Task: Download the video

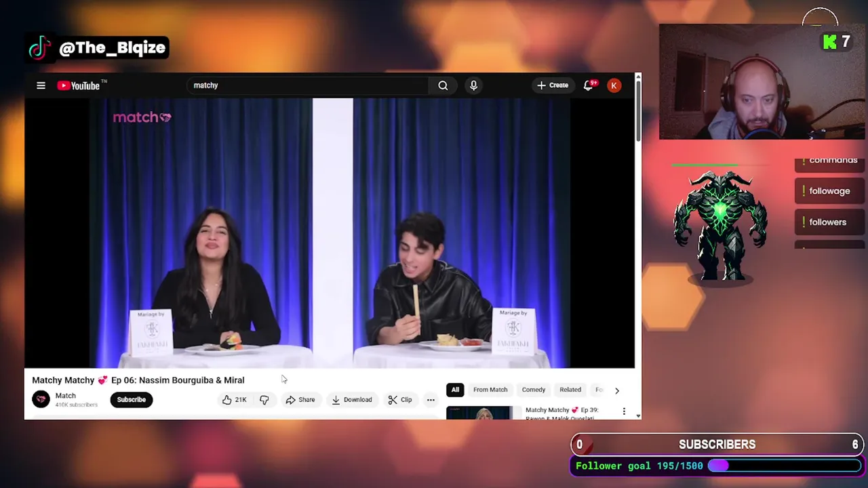Action: (x=351, y=400)
